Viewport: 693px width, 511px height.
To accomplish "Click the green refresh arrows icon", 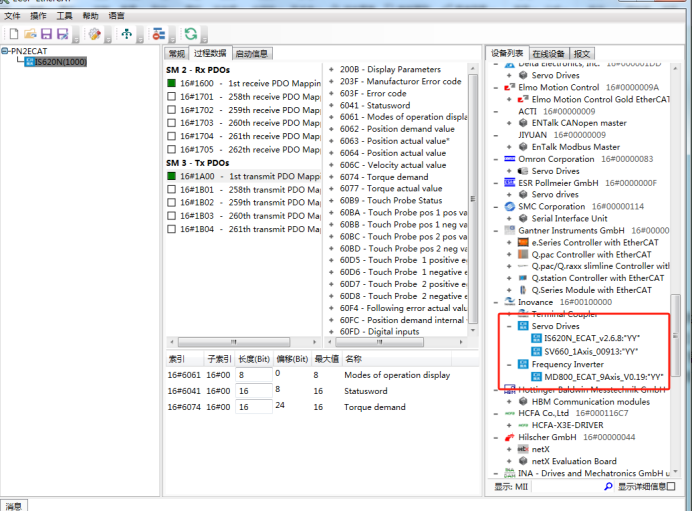I will pyautogui.click(x=191, y=34).
